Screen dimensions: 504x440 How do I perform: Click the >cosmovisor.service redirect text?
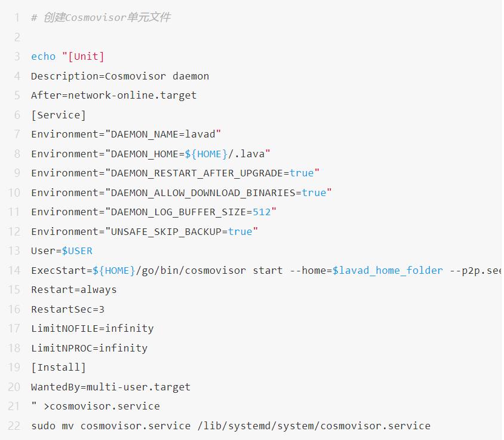click(x=102, y=406)
